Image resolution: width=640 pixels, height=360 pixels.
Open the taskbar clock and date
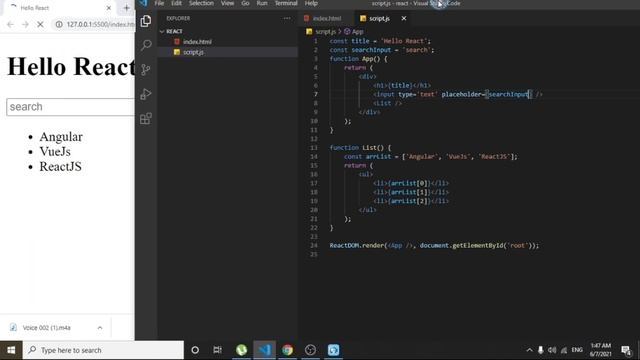600,350
